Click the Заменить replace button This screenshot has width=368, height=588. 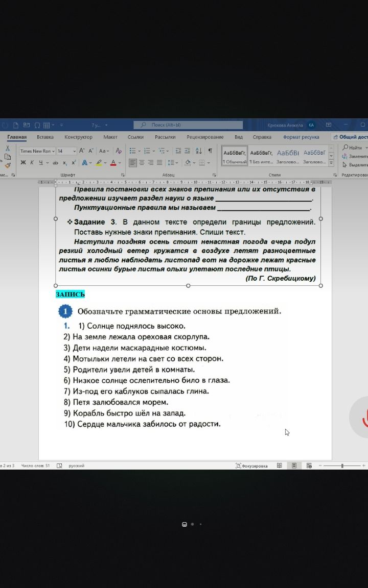[x=355, y=156]
